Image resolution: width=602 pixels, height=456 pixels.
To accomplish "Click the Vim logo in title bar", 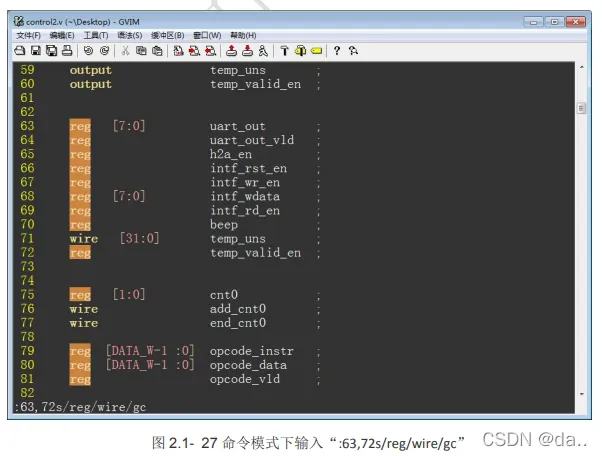I will tap(18, 21).
